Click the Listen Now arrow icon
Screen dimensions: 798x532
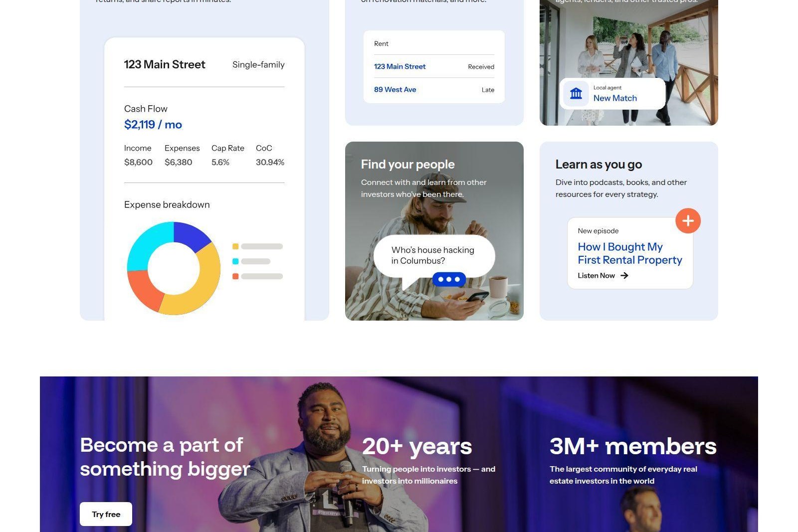(x=624, y=275)
